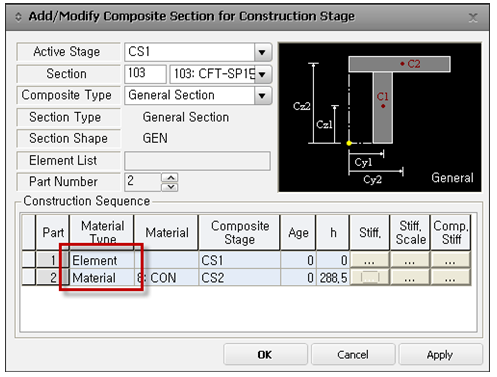Decrease Part Number with down arrow
The image size is (497, 377).
[170, 187]
